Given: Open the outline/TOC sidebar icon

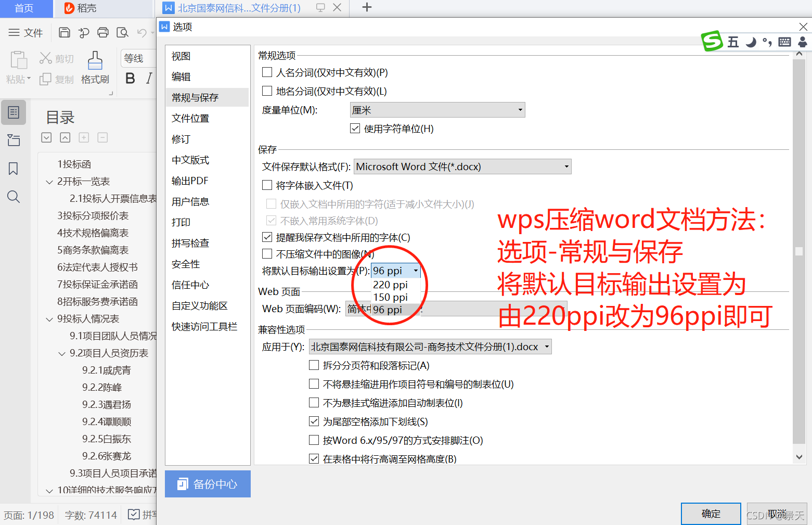Looking at the screenshot, I should pyautogui.click(x=14, y=112).
